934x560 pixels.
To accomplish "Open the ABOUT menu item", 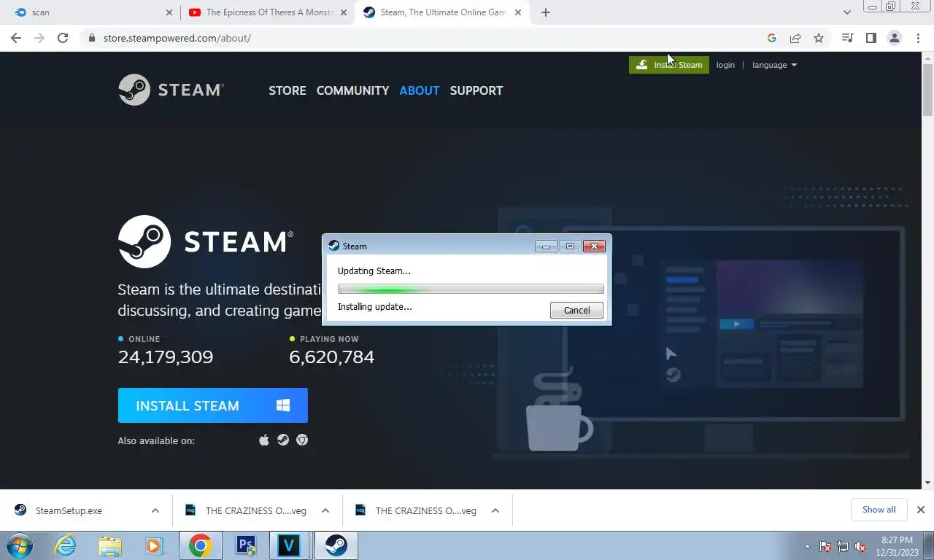I will pos(420,90).
